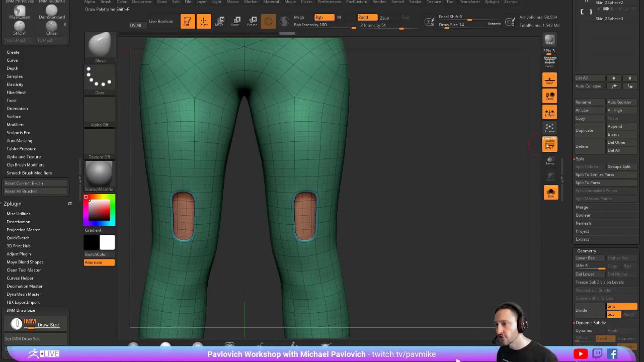644x362 pixels.
Task: Toggle Alternate color button
Action: [x=99, y=262]
